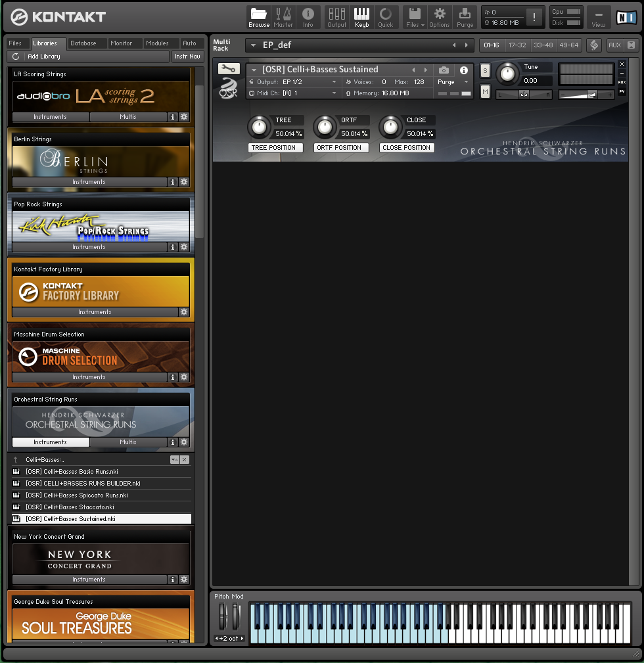Image resolution: width=644 pixels, height=663 pixels.
Task: Select [OSR] Celli+Basses Staccato.nki file
Action: click(x=101, y=507)
